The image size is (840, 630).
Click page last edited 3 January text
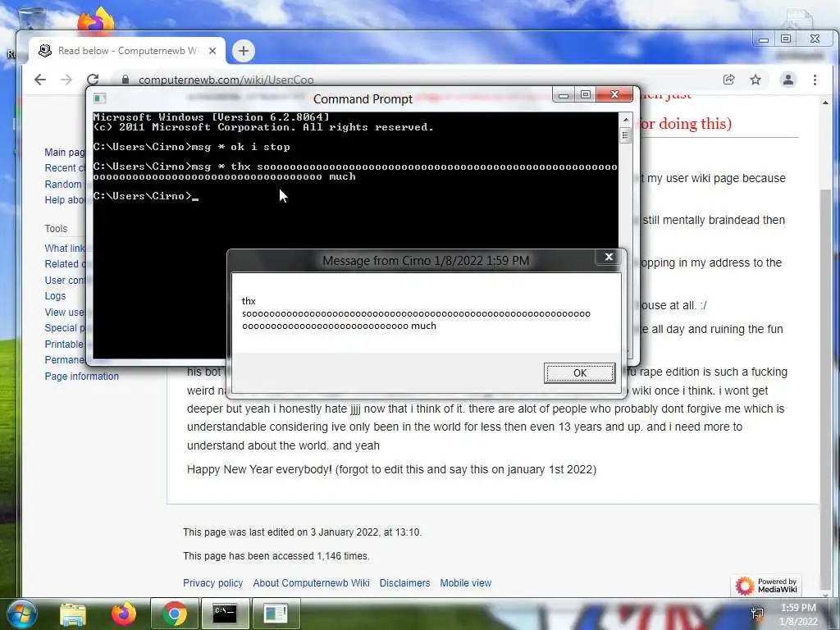tap(302, 532)
